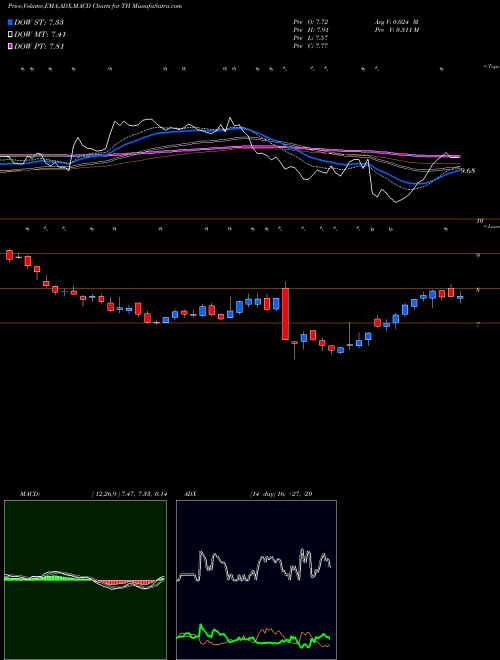Select the 'DOW ST: 7.33' legend label

coord(39,22)
